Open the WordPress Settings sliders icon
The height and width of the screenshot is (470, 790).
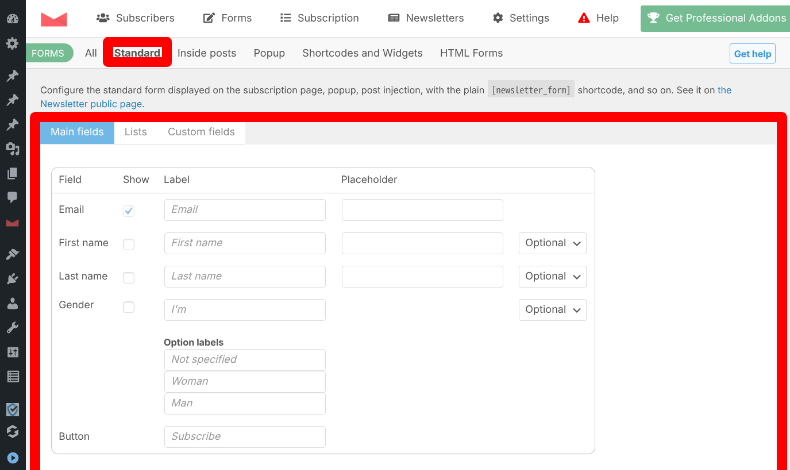[x=13, y=352]
